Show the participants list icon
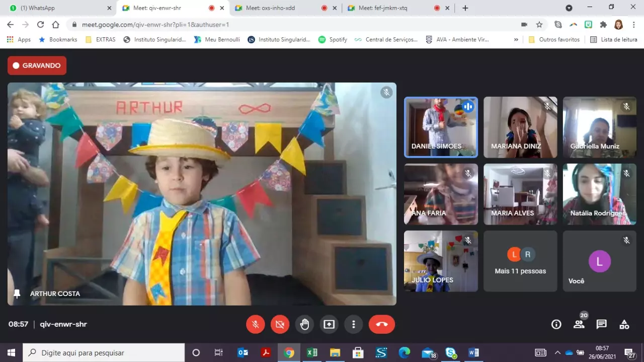This screenshot has height=362, width=644. 579,324
